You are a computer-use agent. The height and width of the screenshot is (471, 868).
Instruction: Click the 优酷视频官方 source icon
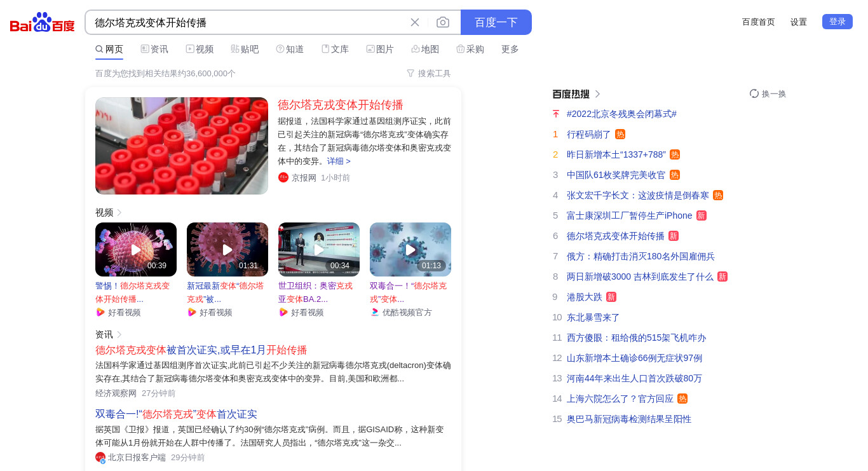click(375, 312)
